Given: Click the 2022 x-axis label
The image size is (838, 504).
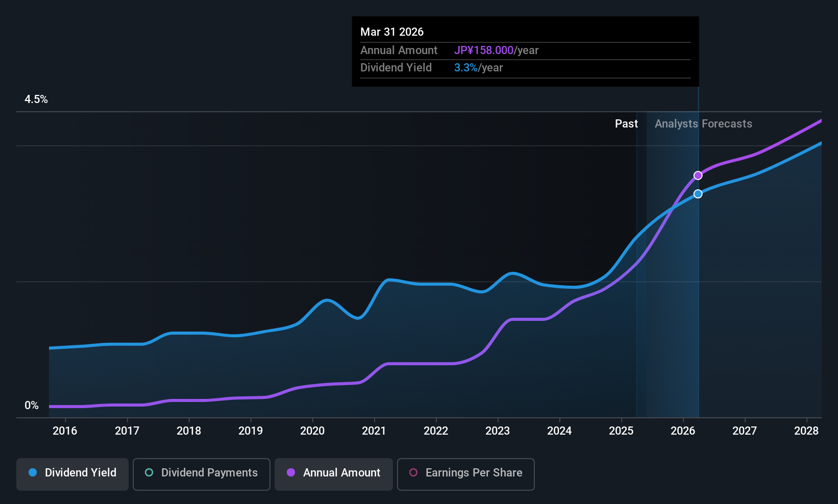Looking at the screenshot, I should tap(436, 431).
